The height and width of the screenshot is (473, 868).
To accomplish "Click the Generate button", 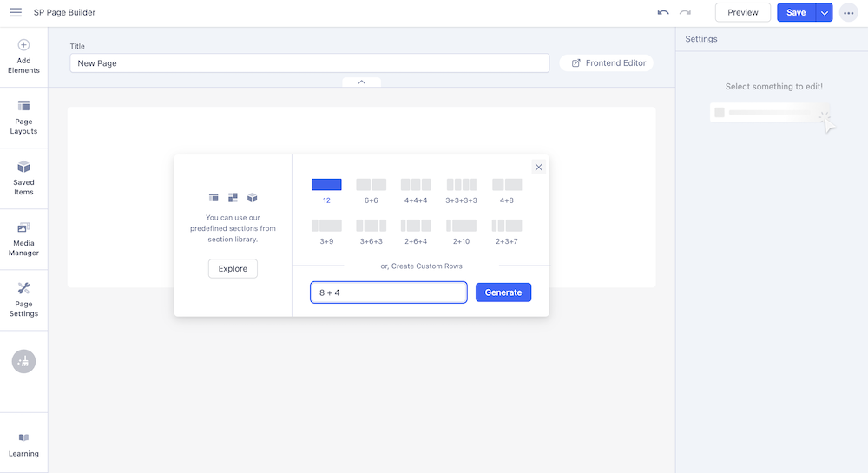I will coord(503,292).
